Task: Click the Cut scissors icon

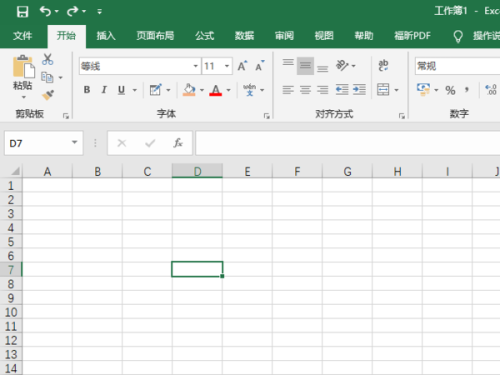Action: tap(48, 59)
